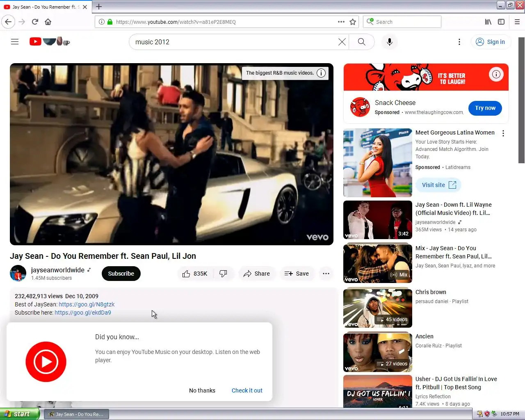Open the goo.gl/ekdDa9 subscribe link

coord(83,313)
